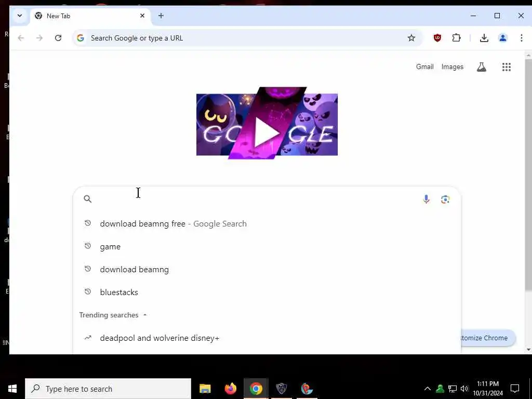Open the clock showing 1:11 PM

(x=488, y=389)
